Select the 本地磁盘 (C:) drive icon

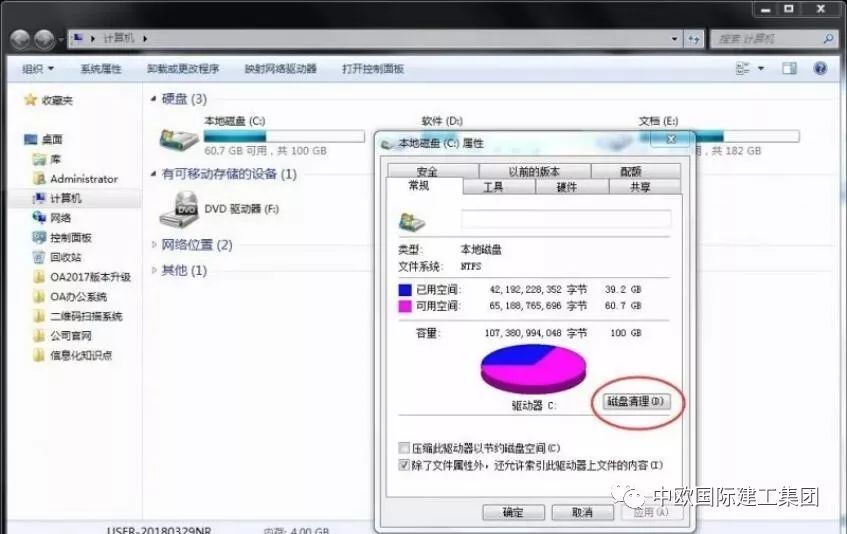(x=179, y=139)
